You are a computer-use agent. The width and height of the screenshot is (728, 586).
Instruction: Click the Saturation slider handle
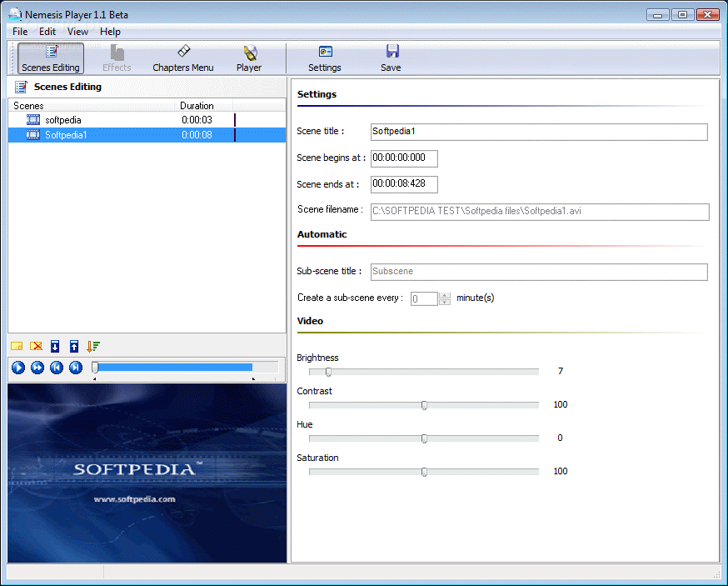(x=424, y=472)
